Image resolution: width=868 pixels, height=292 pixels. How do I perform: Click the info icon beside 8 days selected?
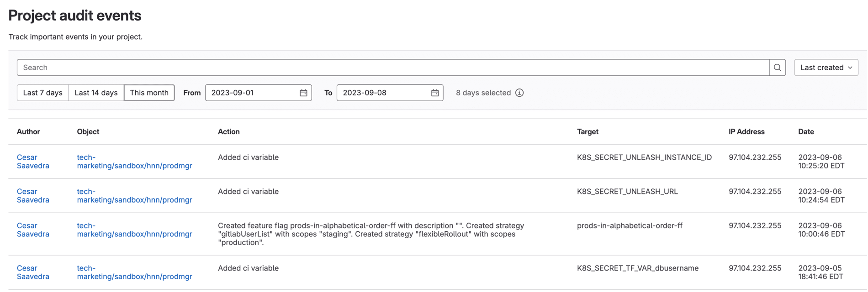519,93
